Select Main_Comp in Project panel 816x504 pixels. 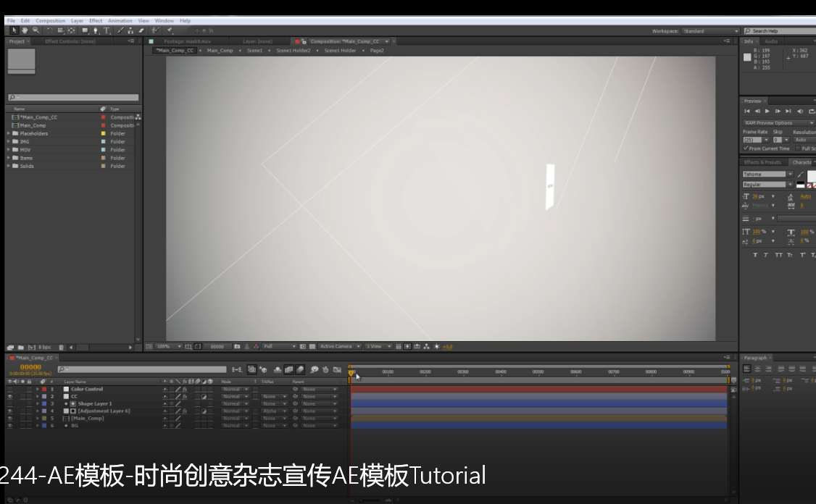[x=33, y=125]
